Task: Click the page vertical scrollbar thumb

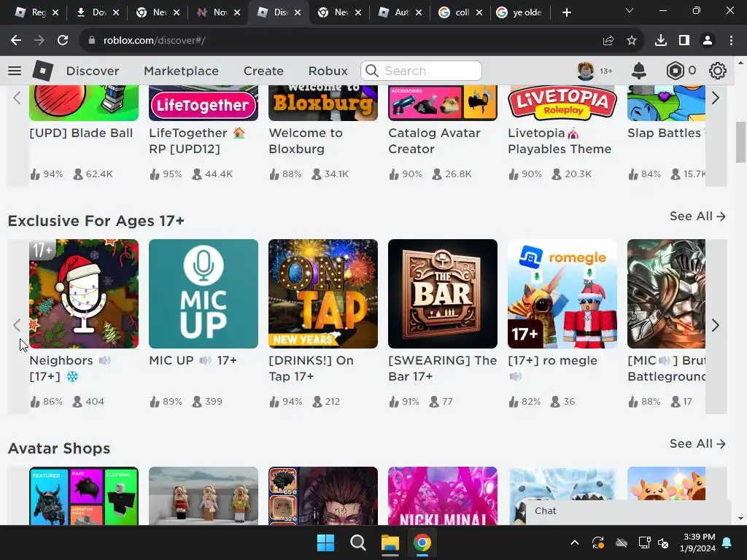Action: 741,142
